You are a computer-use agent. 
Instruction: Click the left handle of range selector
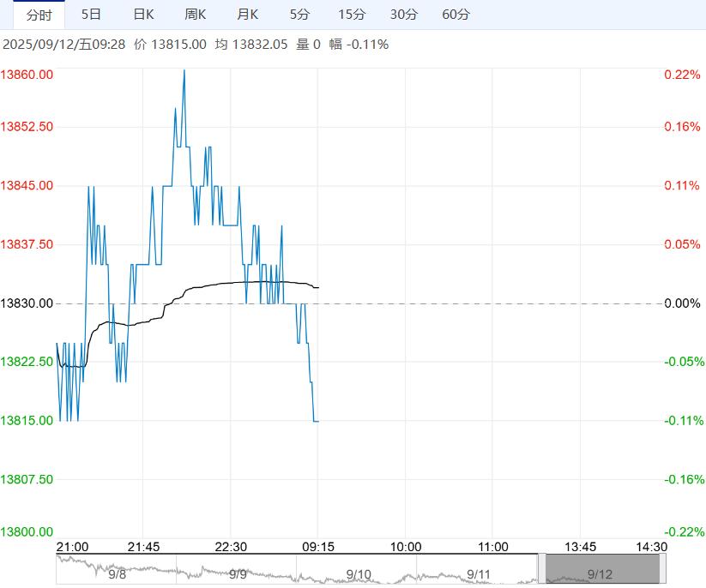(541, 568)
